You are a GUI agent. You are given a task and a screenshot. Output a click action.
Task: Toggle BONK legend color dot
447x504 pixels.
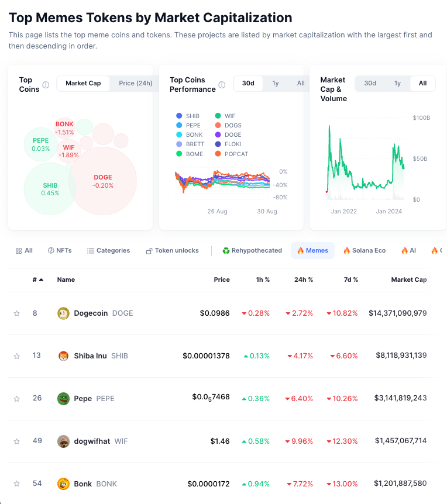(x=179, y=134)
